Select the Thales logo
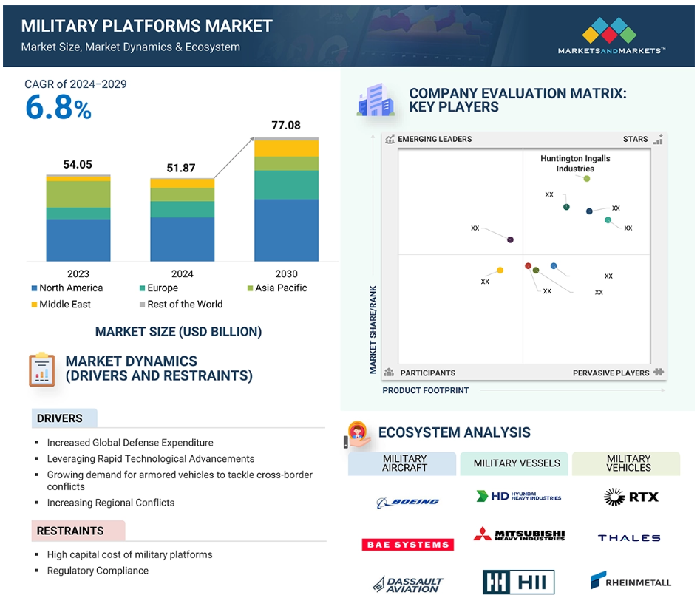Screen dimensions: 700x595 pos(629,538)
